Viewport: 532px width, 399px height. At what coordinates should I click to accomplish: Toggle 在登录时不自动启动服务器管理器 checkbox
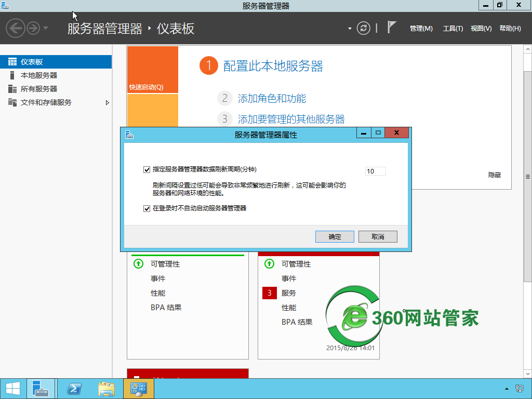point(147,208)
